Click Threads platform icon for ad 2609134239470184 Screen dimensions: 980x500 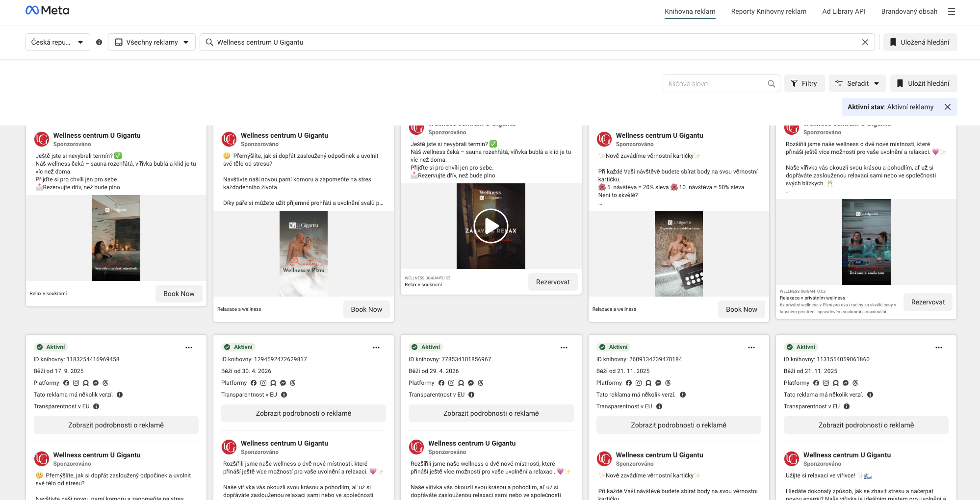[668, 383]
